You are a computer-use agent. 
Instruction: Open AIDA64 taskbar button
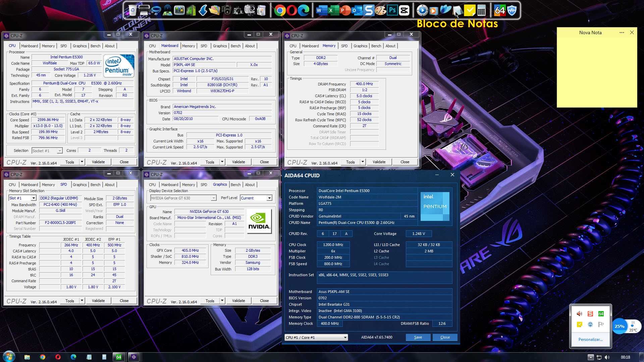(x=118, y=357)
